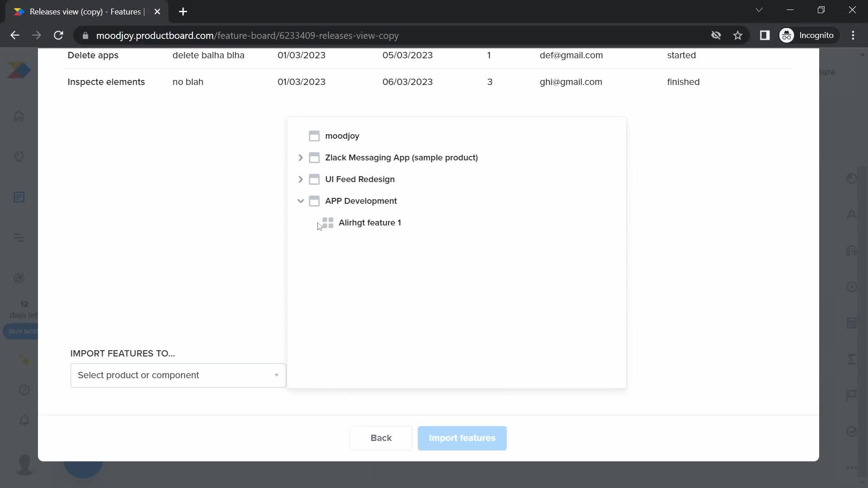Click the UI Feed Redesign product icon

pyautogui.click(x=314, y=179)
